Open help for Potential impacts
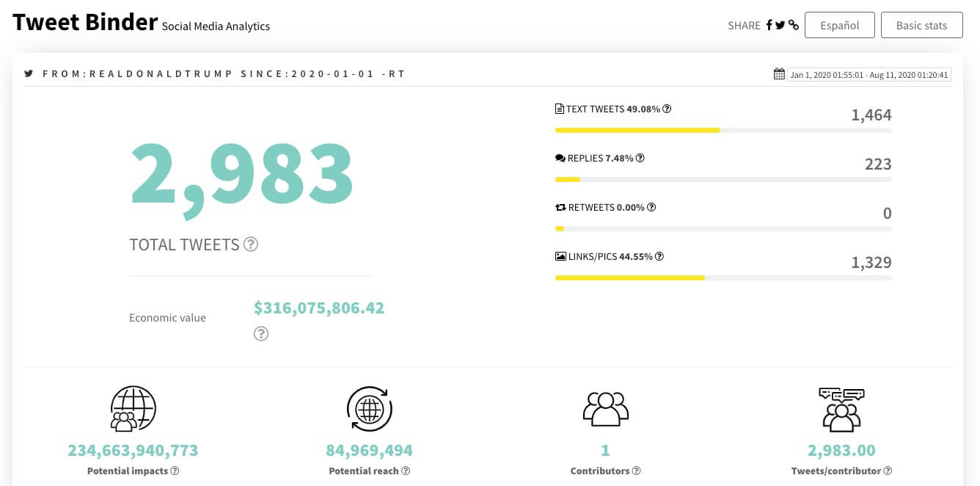The width and height of the screenshot is (980, 486). pyautogui.click(x=175, y=471)
